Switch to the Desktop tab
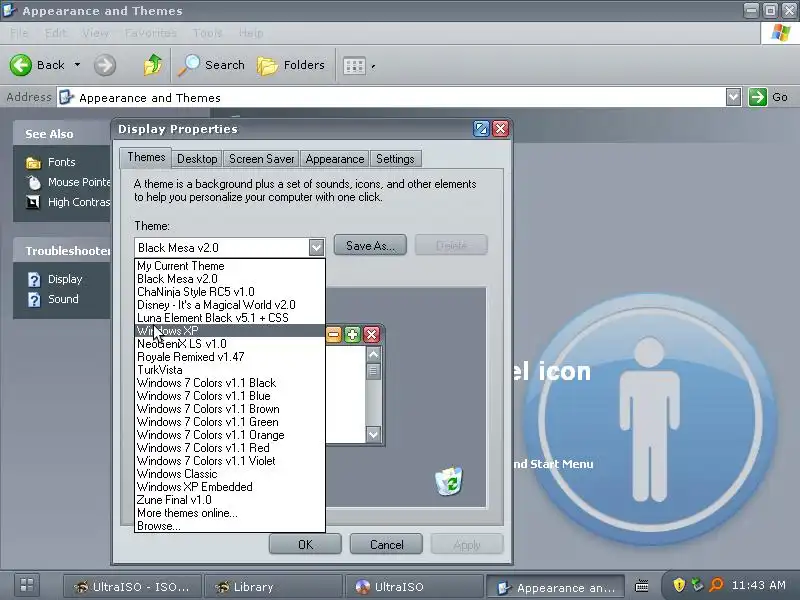Screen dimensions: 800x600 tap(197, 159)
